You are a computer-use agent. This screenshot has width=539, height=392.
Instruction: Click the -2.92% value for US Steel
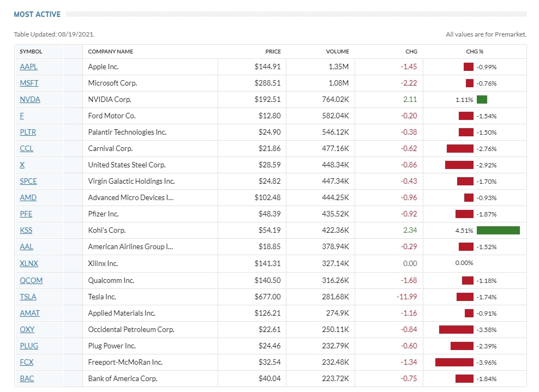pos(487,165)
